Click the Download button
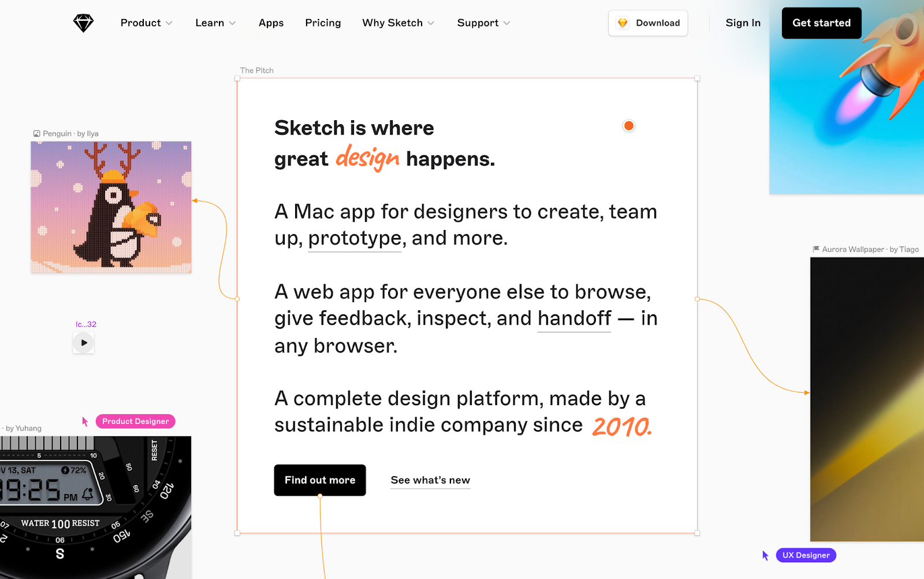Viewport: 924px width, 579px height. tap(648, 23)
